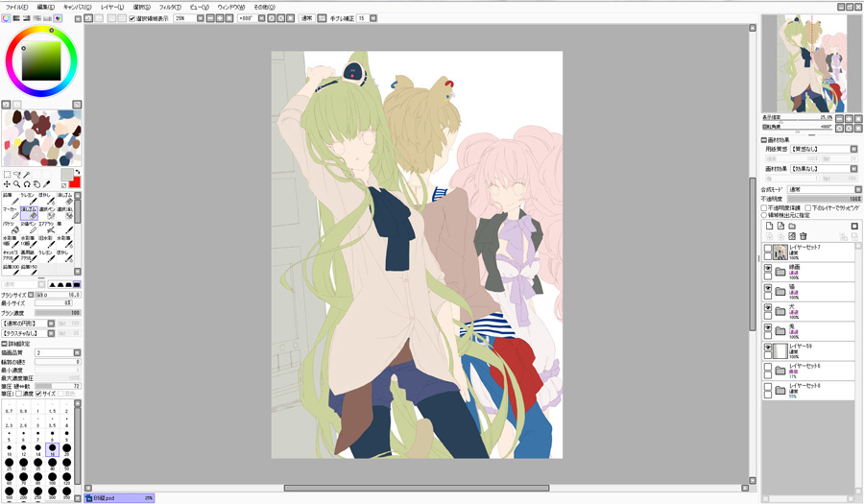
Task: Hide レイヤー59 using its eye toggle
Action: (768, 348)
